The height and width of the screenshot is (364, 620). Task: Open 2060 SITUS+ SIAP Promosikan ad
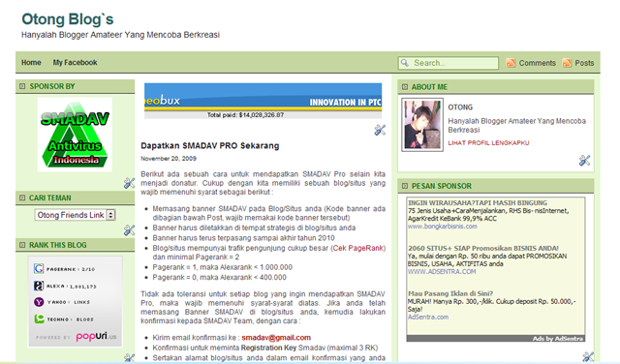tap(483, 248)
